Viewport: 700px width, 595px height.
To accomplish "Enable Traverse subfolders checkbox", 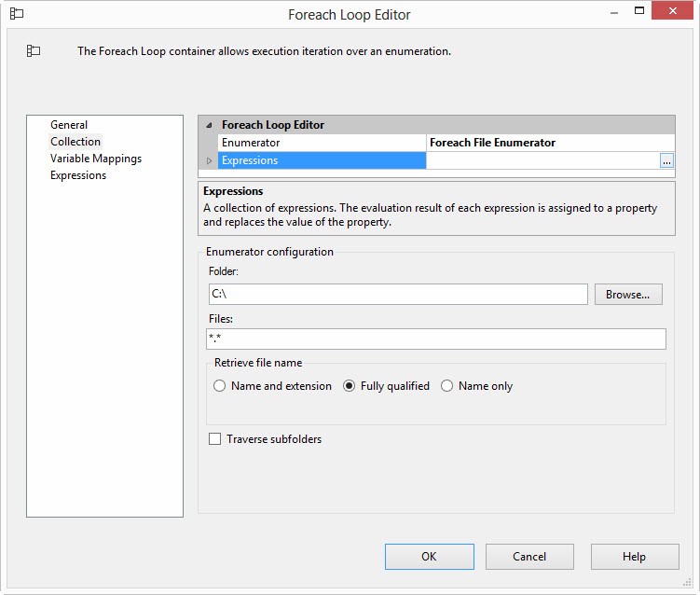I will 215,439.
